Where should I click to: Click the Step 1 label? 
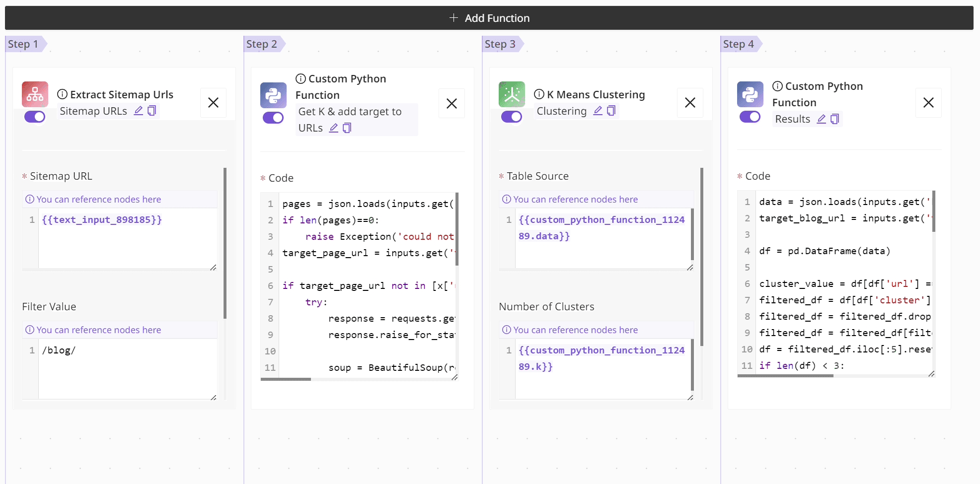click(23, 44)
